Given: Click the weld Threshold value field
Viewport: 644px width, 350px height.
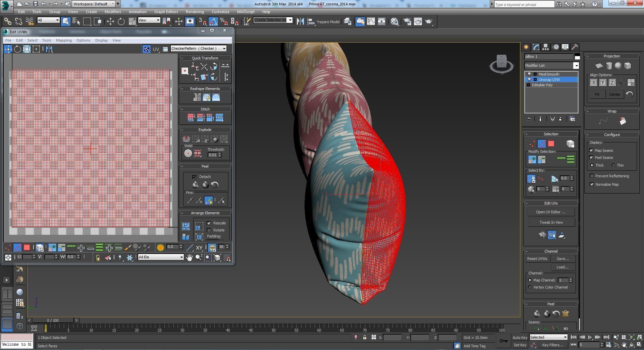Looking at the screenshot, I should coord(212,155).
